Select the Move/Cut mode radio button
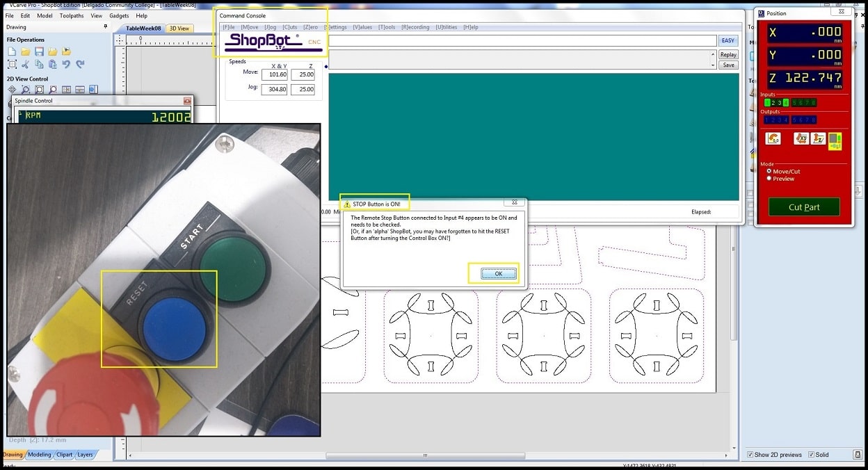Viewport: 868px width, 470px height. 769,171
